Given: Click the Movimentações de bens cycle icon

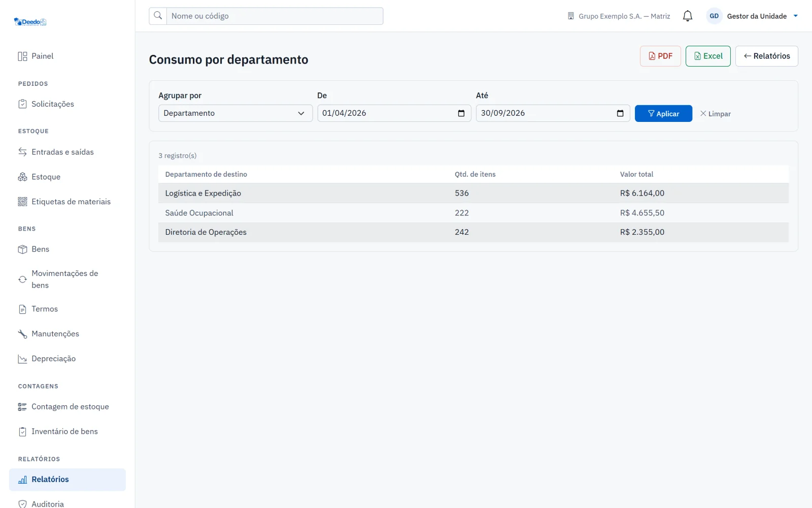Looking at the screenshot, I should [x=22, y=279].
